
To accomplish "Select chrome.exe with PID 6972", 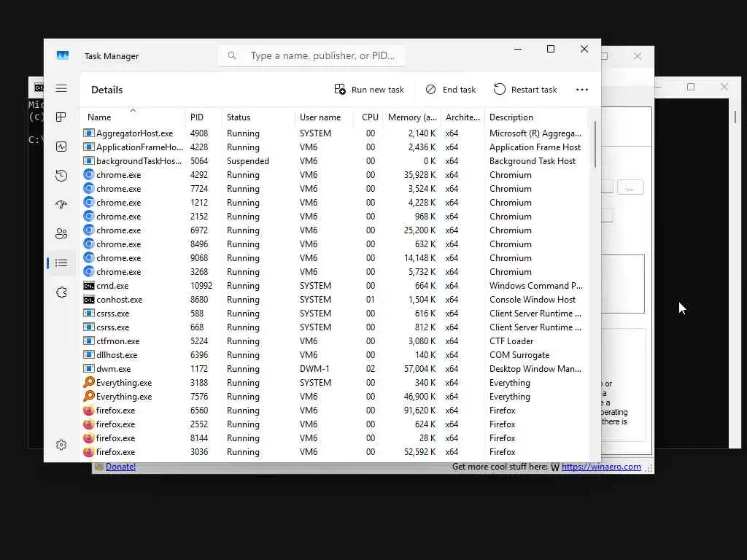I will click(119, 230).
